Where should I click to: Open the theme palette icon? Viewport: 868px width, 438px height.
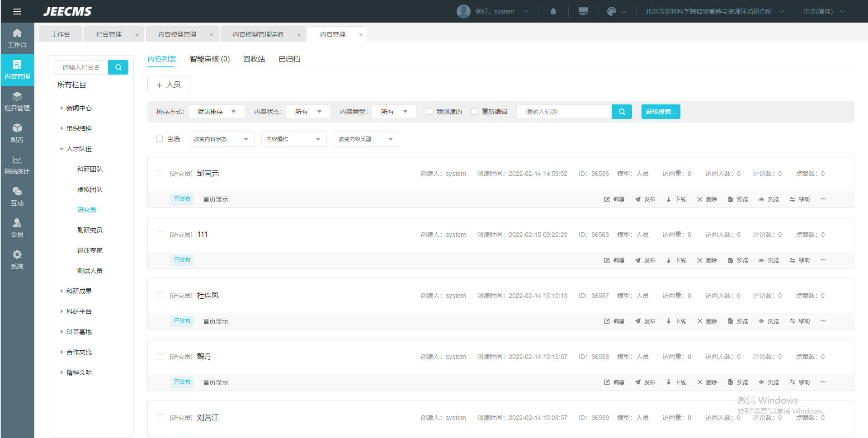point(611,11)
